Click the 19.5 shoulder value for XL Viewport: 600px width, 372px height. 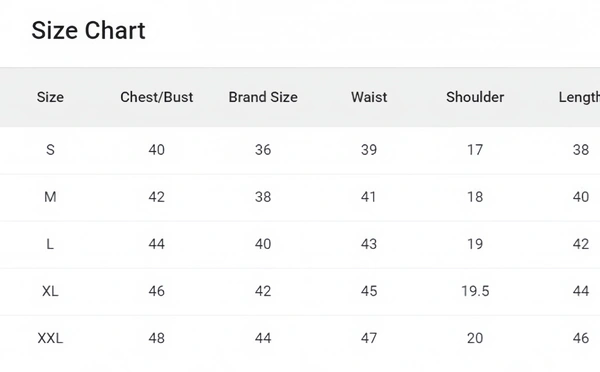(475, 291)
